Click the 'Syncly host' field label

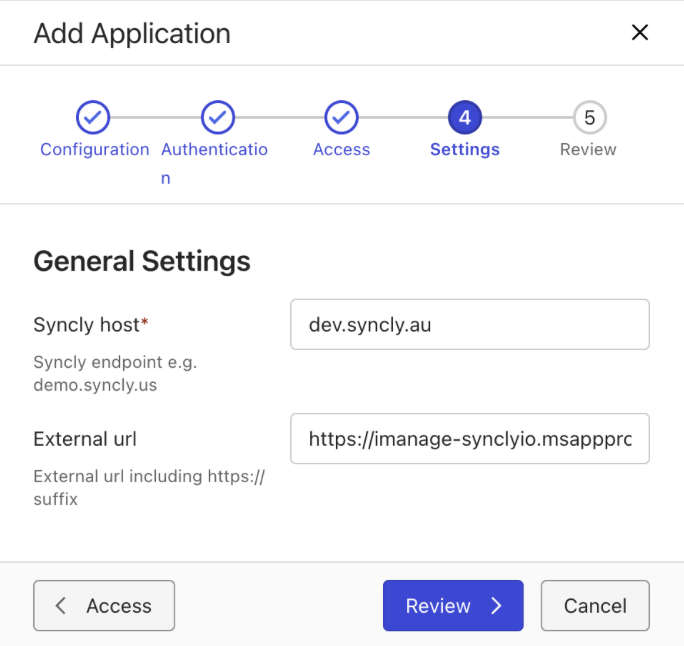click(x=91, y=325)
